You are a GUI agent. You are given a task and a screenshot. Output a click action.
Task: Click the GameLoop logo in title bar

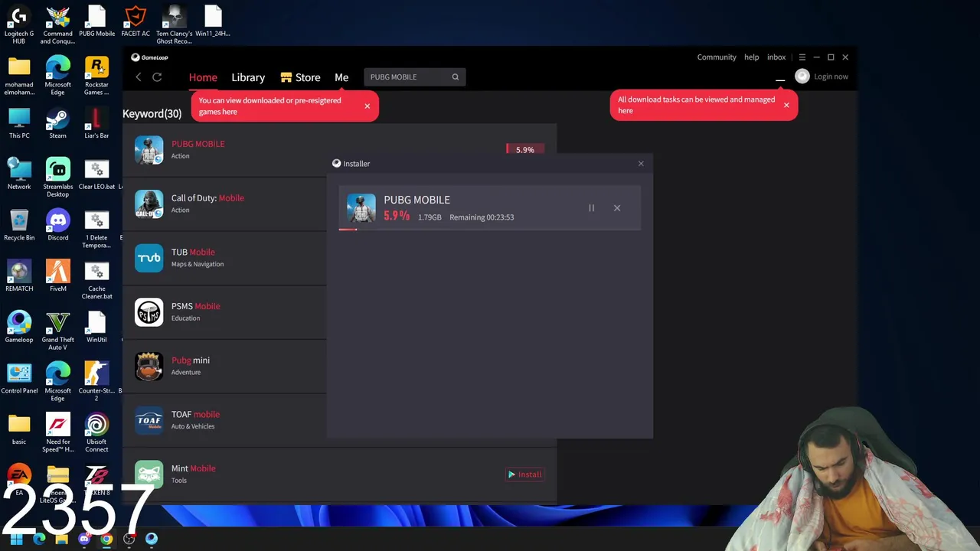(x=149, y=57)
